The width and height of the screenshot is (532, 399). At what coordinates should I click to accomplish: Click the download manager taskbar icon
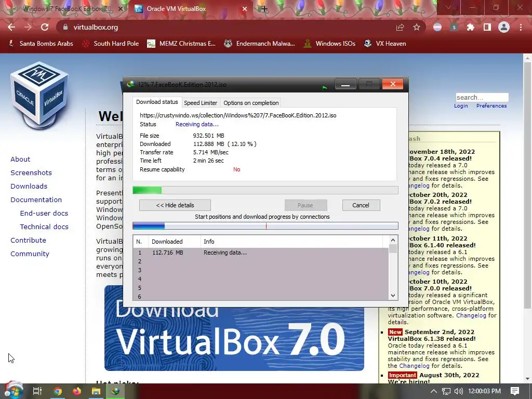(x=115, y=391)
